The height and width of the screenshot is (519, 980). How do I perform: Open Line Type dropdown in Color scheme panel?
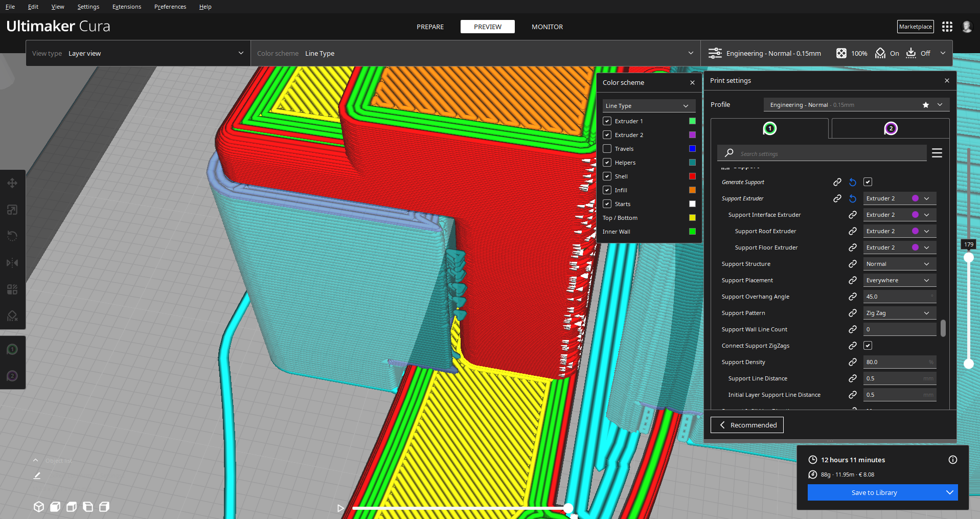pos(649,106)
